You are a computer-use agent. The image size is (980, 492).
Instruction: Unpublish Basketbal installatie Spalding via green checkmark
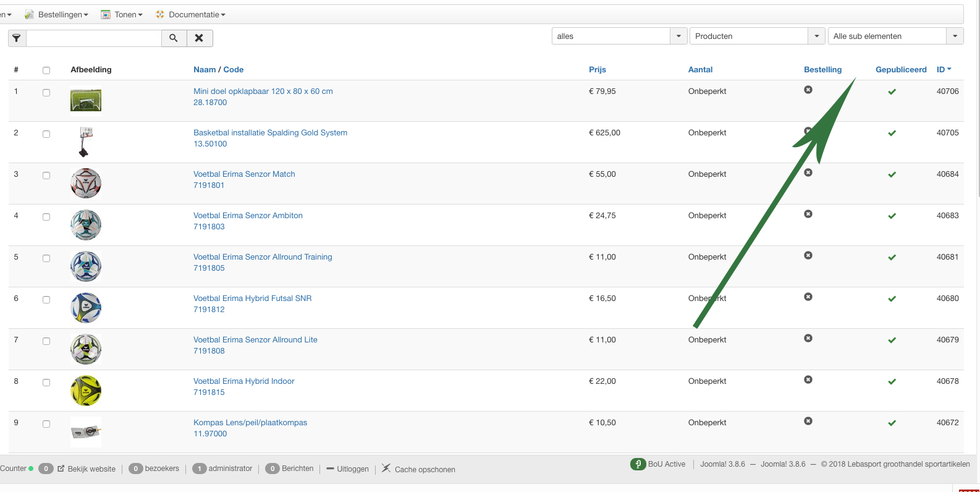pos(892,134)
